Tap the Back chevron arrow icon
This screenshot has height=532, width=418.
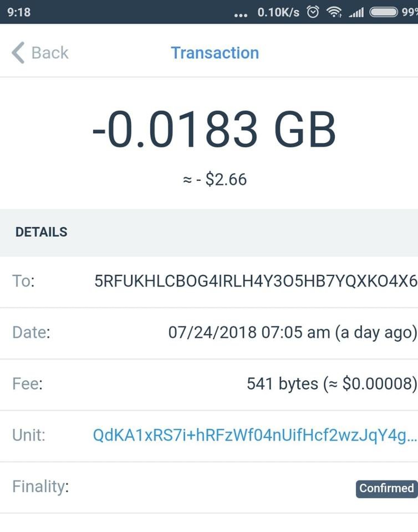click(18, 53)
